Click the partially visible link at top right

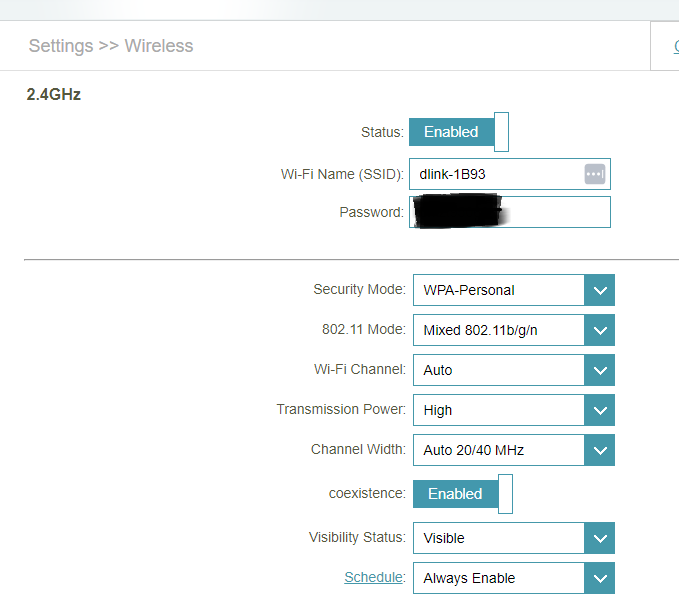[x=675, y=46]
